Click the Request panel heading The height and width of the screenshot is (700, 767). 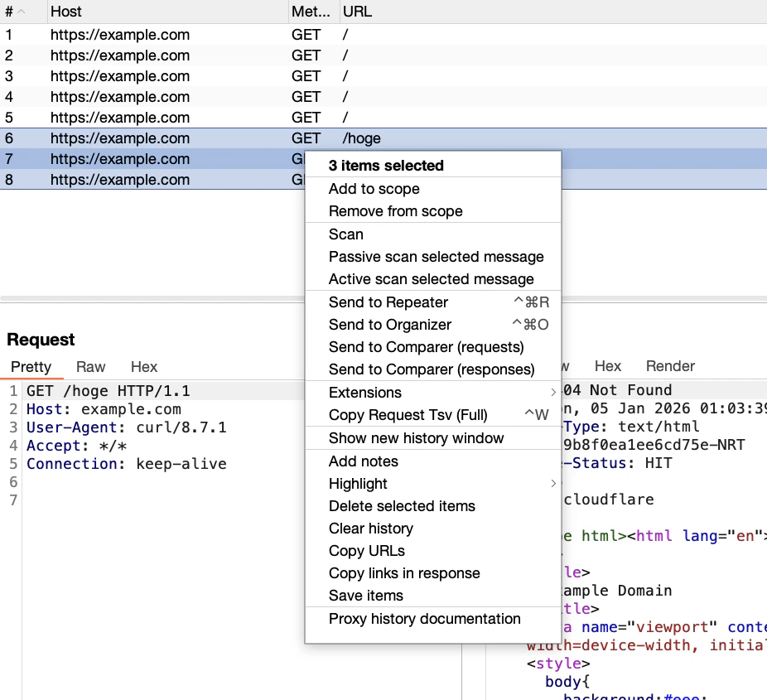tap(41, 340)
